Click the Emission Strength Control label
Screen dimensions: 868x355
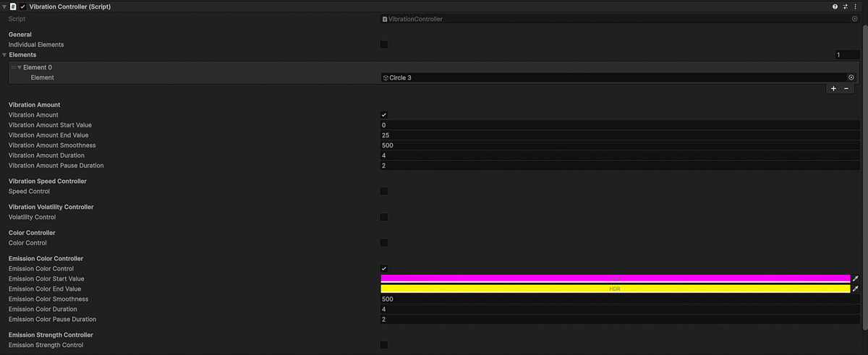46,345
